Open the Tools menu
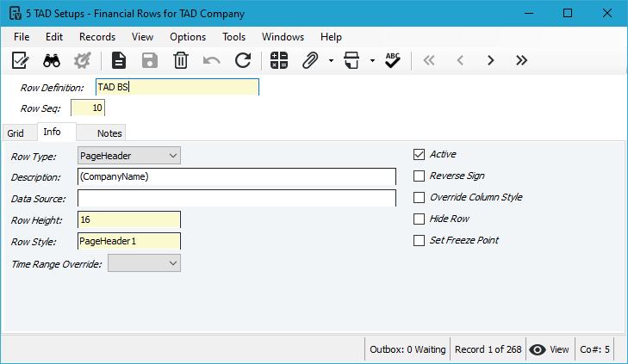 click(x=234, y=37)
